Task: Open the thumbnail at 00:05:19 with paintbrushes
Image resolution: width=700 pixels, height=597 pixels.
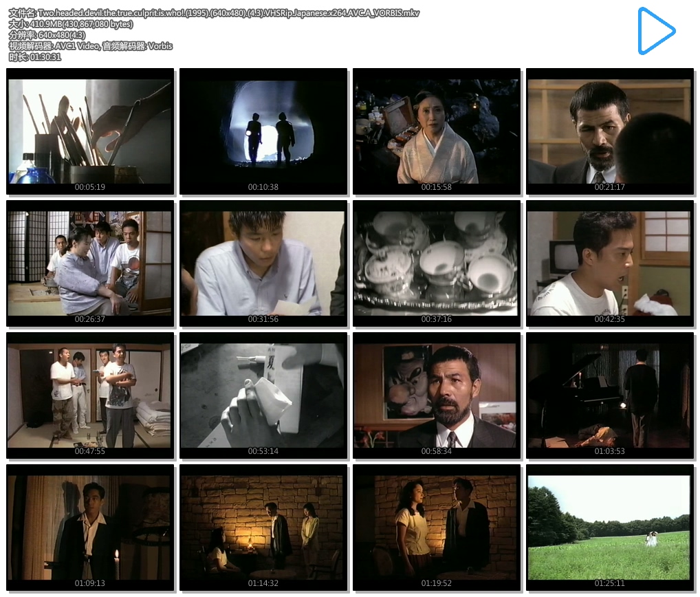Action: (90, 131)
